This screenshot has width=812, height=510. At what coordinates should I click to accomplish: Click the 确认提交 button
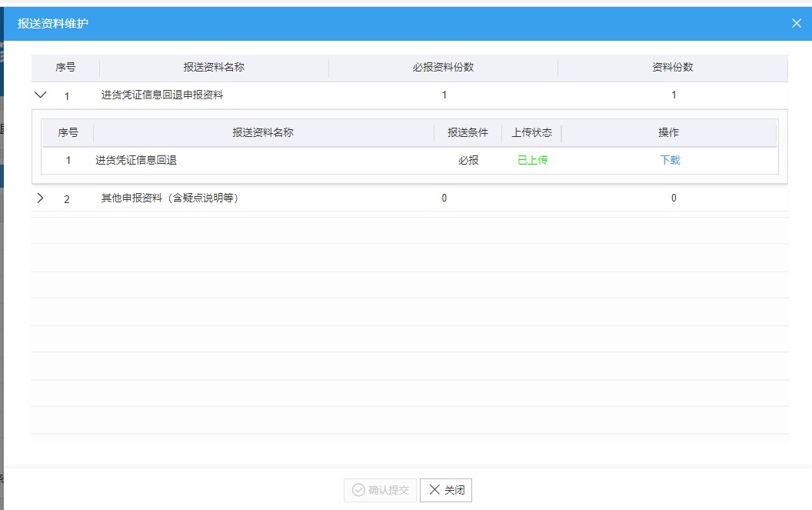(x=381, y=490)
